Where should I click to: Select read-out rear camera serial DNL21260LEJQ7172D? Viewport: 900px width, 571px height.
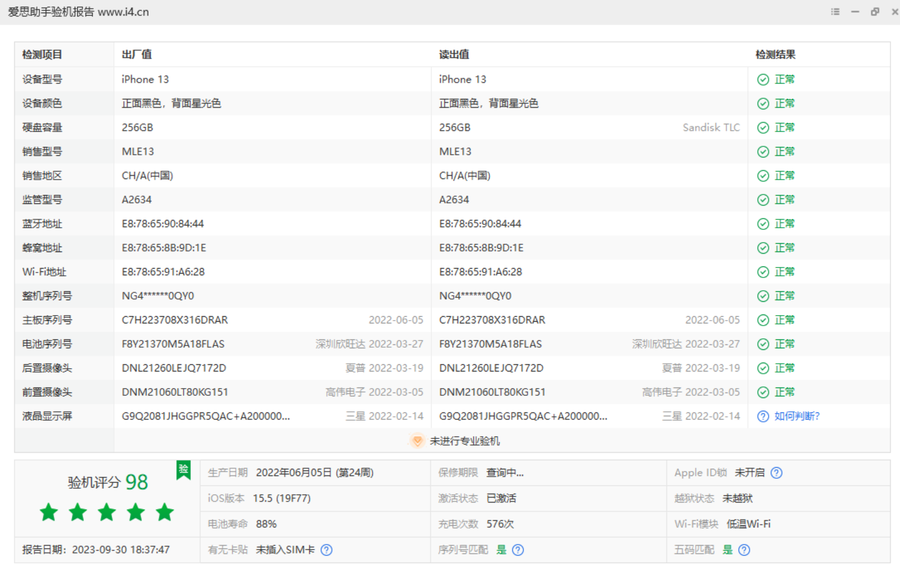[x=491, y=368]
